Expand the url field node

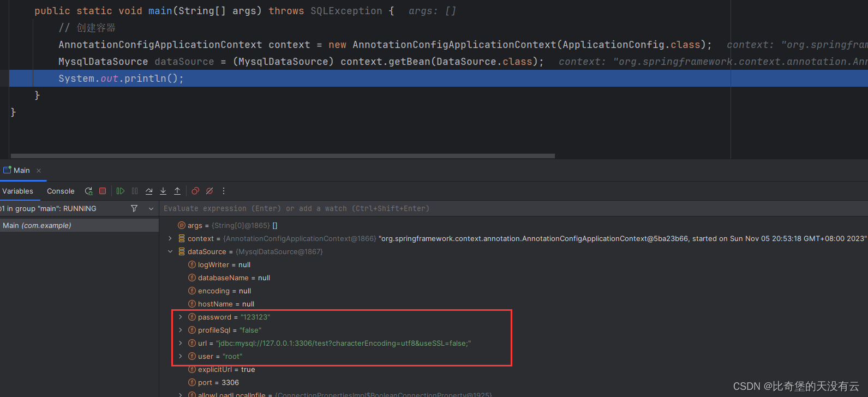tap(181, 343)
